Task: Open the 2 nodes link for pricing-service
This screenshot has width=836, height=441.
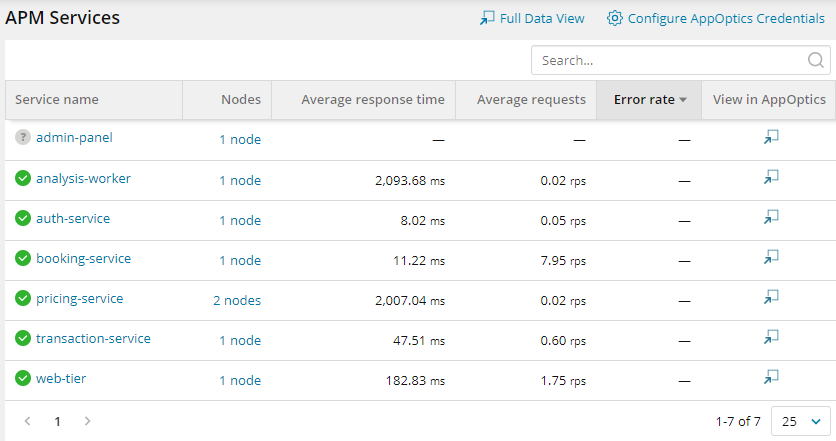Action: pos(237,300)
